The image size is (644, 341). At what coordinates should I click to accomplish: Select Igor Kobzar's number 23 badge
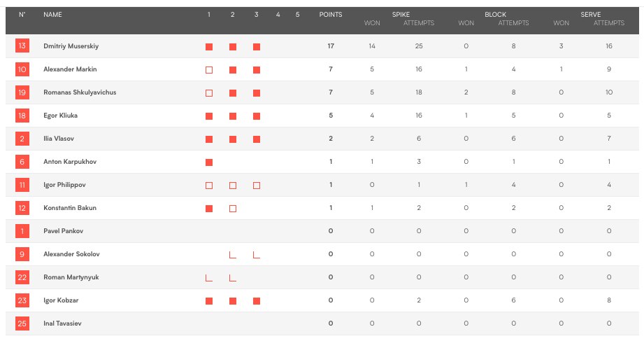coord(22,300)
